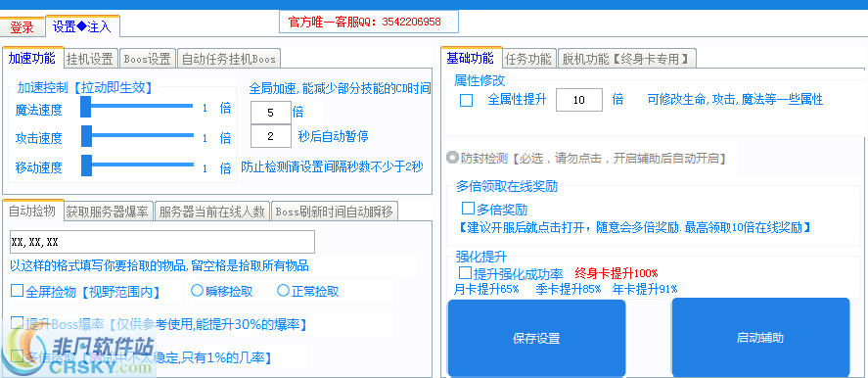The width and height of the screenshot is (868, 378).
Task: Open 服务器当前在线人数 tab
Action: [212, 212]
